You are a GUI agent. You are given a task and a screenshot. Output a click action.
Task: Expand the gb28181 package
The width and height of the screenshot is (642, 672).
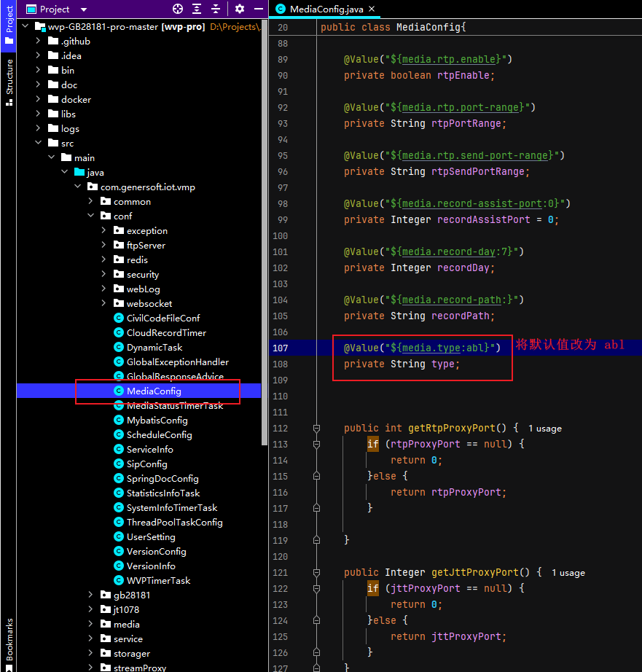pyautogui.click(x=90, y=595)
